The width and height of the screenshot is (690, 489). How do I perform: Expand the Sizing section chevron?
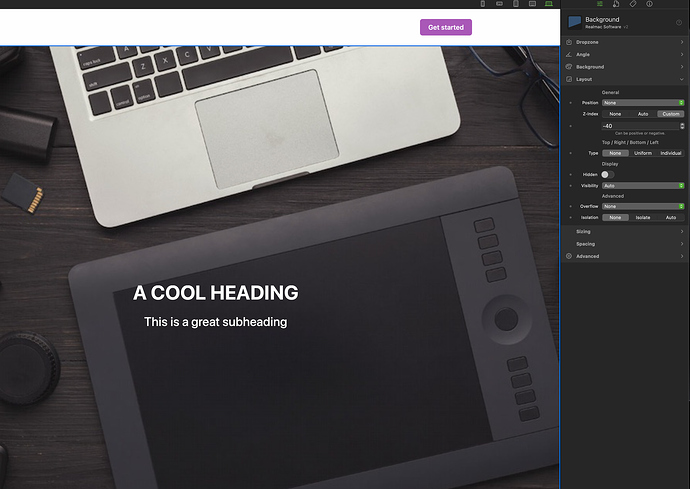[682, 232]
